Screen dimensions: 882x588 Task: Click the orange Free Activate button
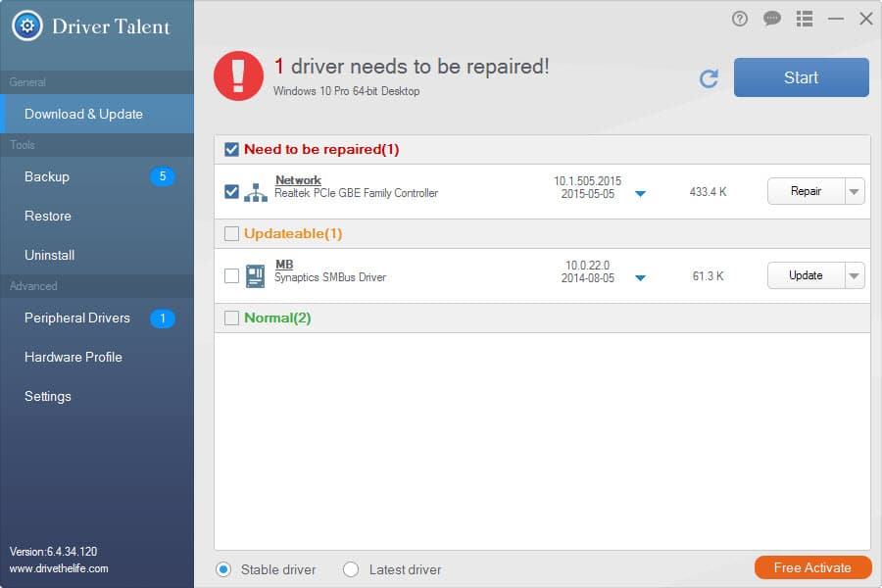(x=814, y=567)
